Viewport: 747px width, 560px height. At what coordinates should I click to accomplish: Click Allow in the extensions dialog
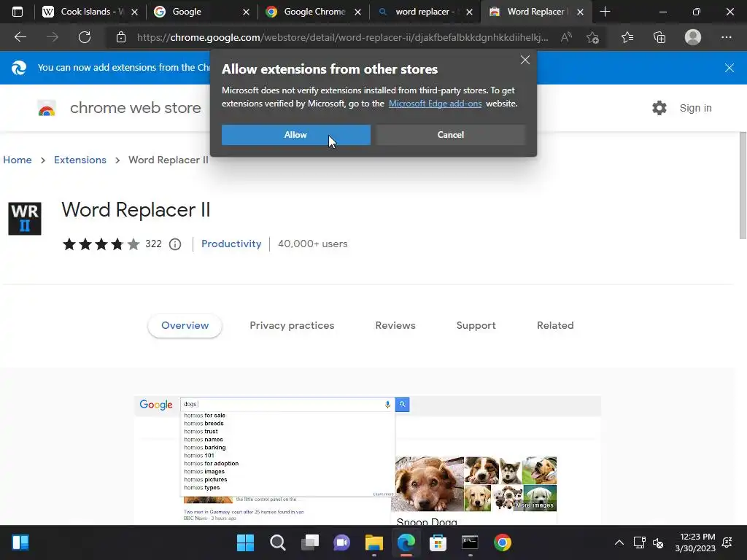(x=296, y=135)
